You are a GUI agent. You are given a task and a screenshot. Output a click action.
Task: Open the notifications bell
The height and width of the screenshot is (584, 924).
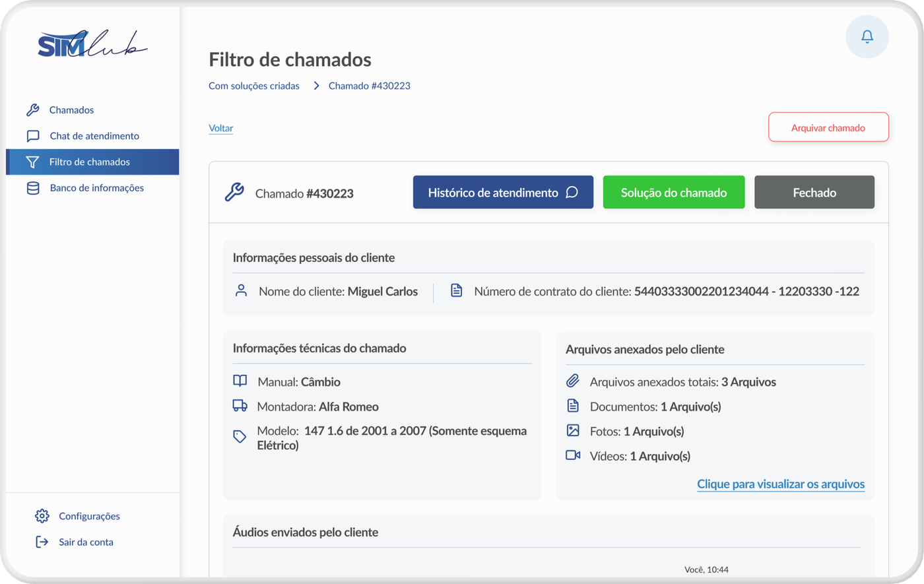click(867, 37)
